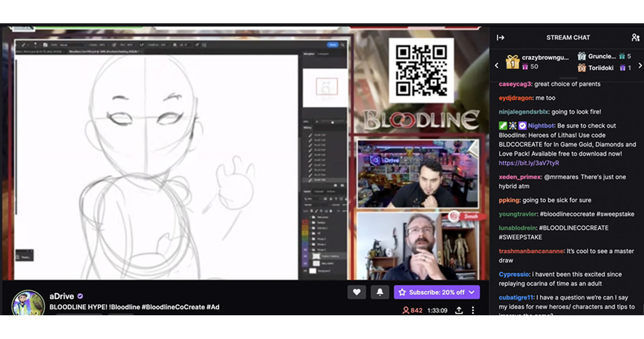Click the share stream icon
The height and width of the screenshot is (339, 644).
click(x=459, y=310)
